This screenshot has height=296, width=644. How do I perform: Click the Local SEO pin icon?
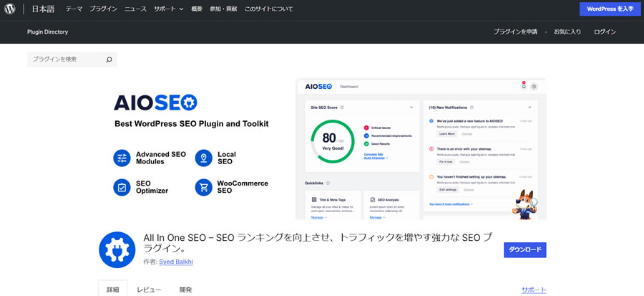(x=204, y=158)
